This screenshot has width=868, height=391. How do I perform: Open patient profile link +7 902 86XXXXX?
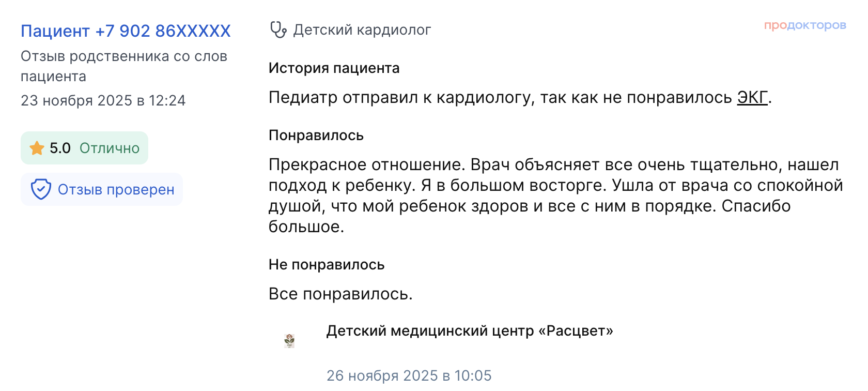pyautogui.click(x=126, y=31)
